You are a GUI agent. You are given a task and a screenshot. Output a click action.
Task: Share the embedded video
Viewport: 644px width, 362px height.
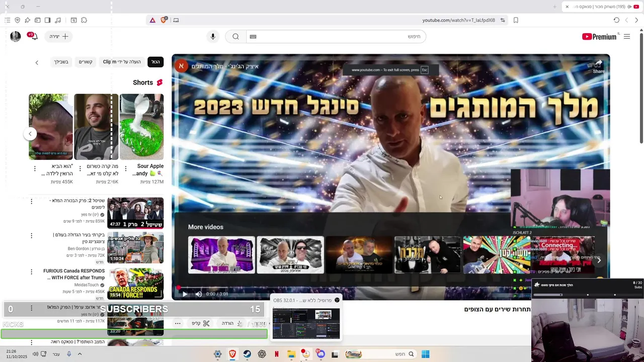point(599,66)
